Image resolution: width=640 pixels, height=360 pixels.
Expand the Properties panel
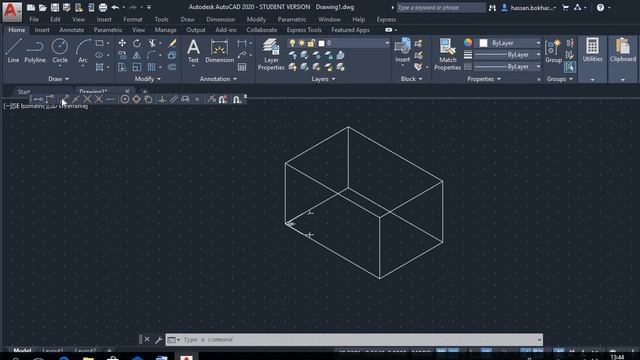click(484, 79)
